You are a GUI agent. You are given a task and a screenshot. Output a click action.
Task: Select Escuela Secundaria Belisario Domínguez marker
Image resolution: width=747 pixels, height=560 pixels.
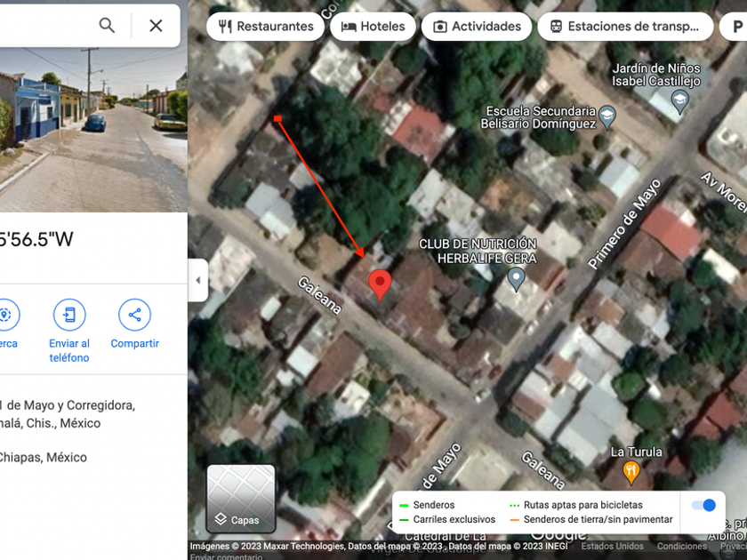click(x=606, y=117)
